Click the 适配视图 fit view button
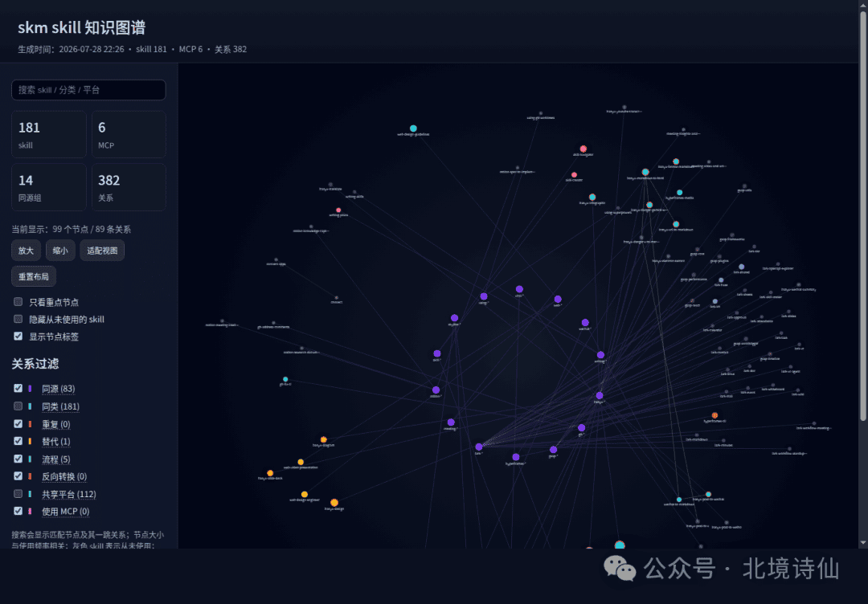 [102, 251]
